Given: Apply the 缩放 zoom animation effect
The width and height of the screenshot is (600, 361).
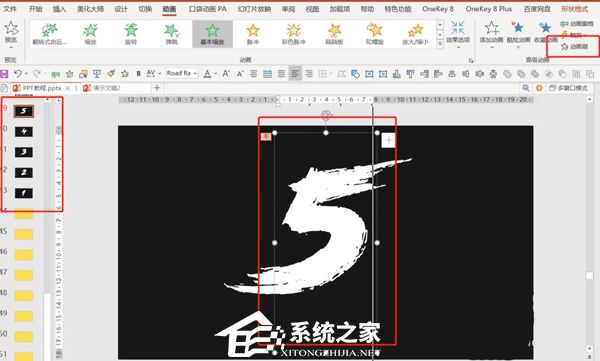Looking at the screenshot, I should (90, 34).
